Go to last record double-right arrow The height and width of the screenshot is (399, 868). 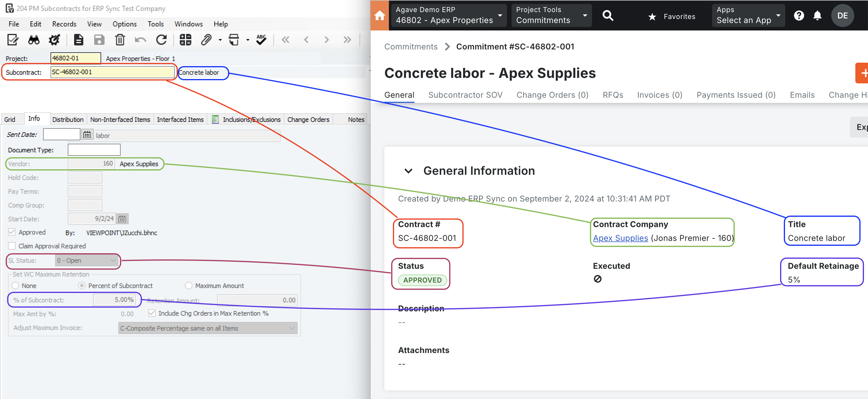point(347,40)
